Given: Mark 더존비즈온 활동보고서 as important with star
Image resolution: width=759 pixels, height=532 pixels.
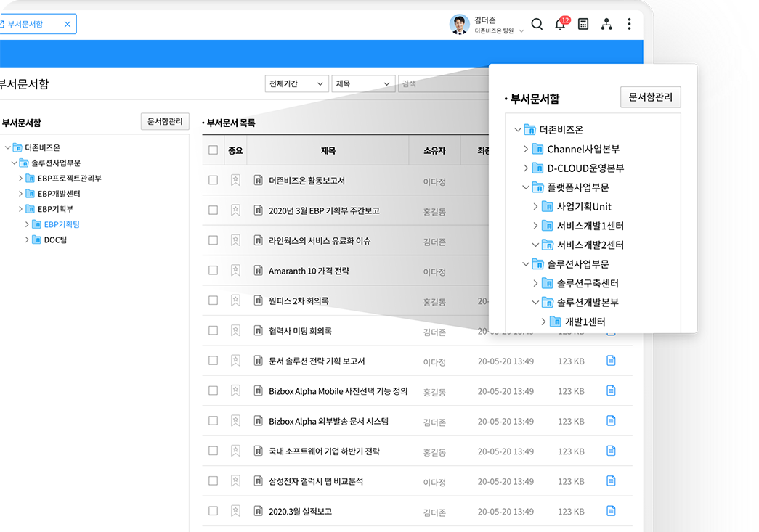Looking at the screenshot, I should coord(235,180).
